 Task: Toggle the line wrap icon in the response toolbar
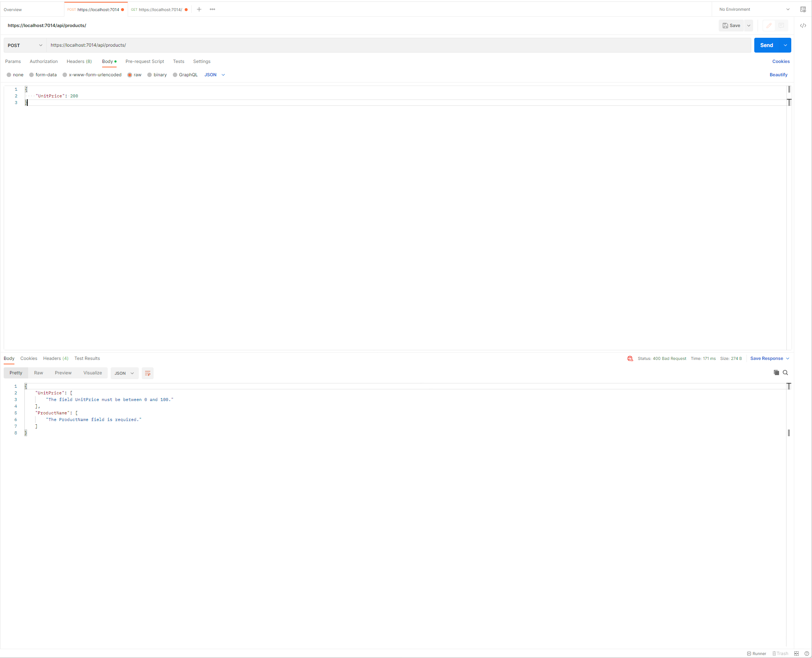(x=147, y=373)
